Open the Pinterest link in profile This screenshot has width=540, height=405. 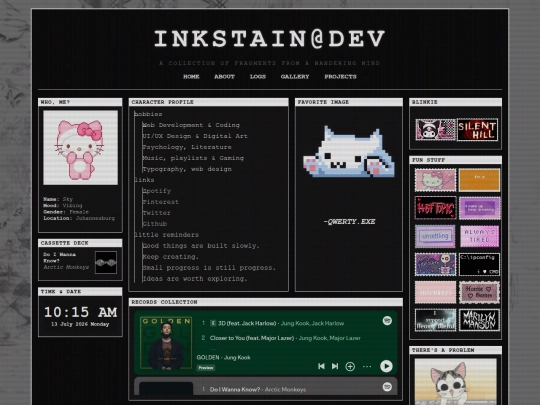click(x=161, y=202)
